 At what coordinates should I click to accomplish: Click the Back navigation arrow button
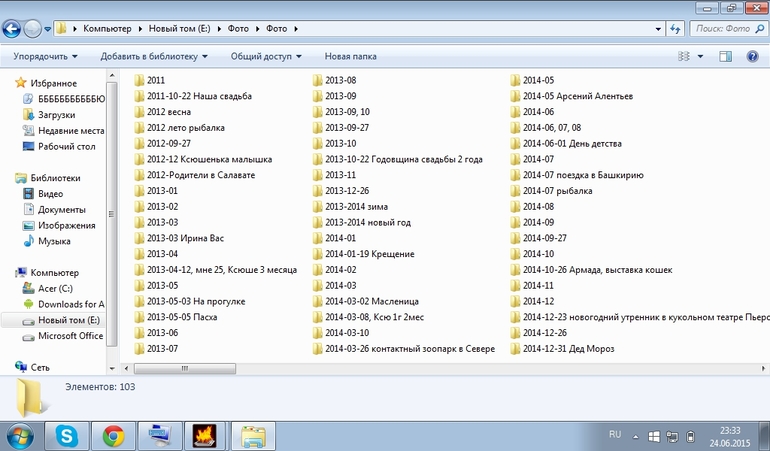coord(14,28)
